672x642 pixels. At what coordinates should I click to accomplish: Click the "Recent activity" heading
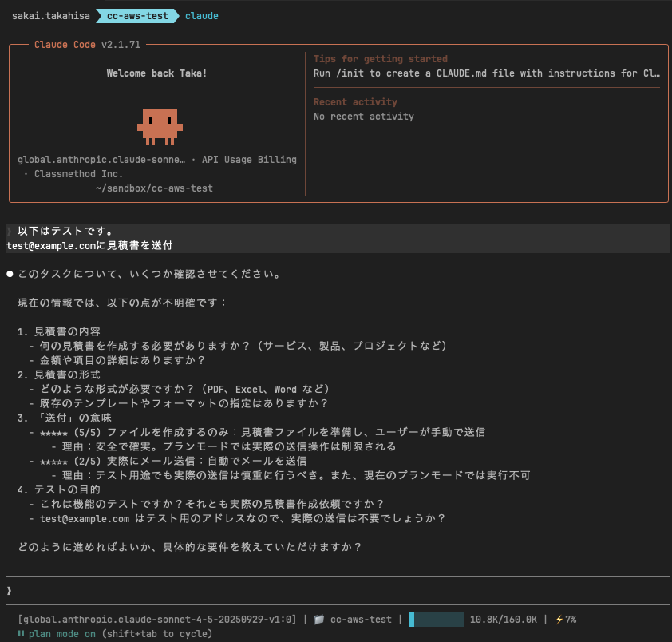[x=355, y=102]
